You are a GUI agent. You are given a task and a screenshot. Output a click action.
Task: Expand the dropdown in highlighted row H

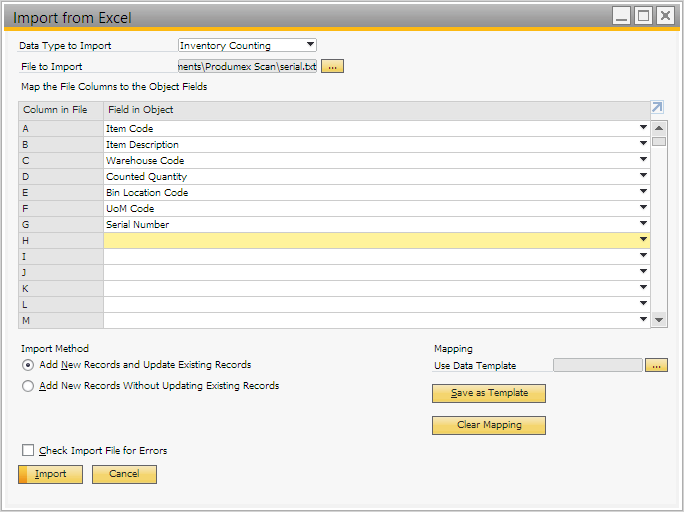pyautogui.click(x=643, y=240)
